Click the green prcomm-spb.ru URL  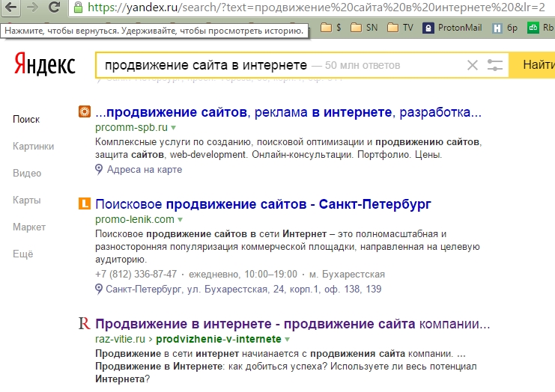pos(131,127)
